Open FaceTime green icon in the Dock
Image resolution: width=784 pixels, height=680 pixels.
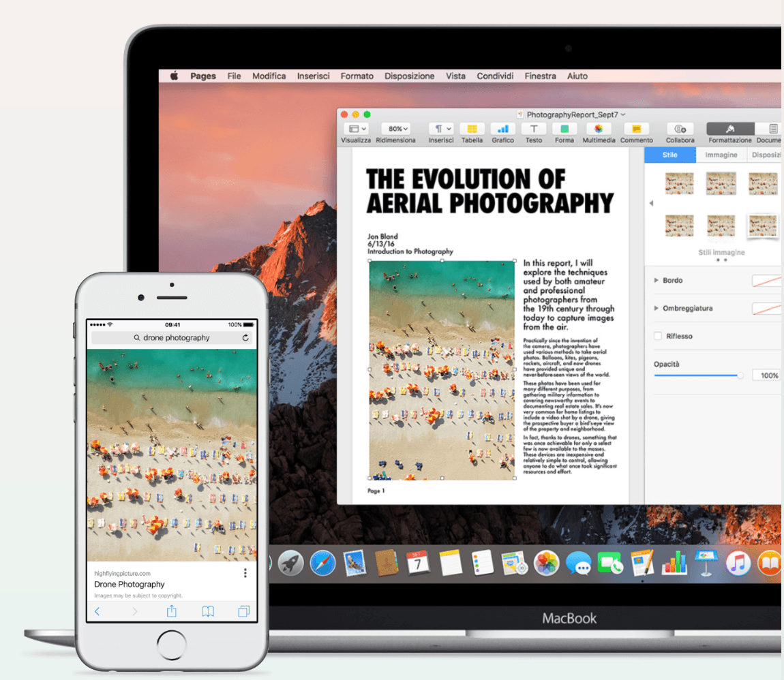point(610,563)
